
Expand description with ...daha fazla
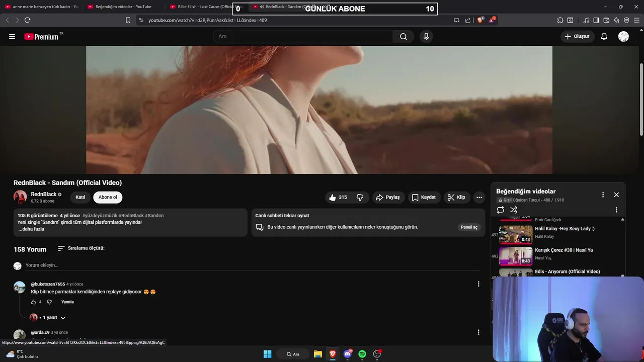pyautogui.click(x=31, y=229)
